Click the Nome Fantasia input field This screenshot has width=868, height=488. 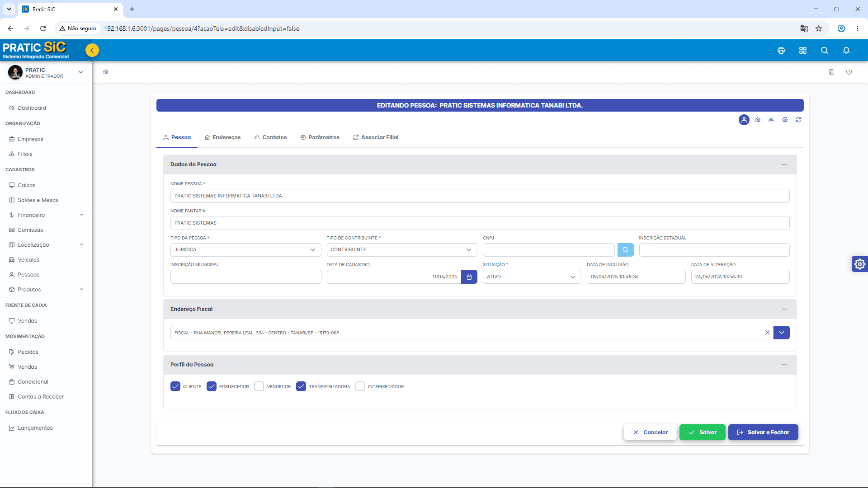(x=480, y=223)
